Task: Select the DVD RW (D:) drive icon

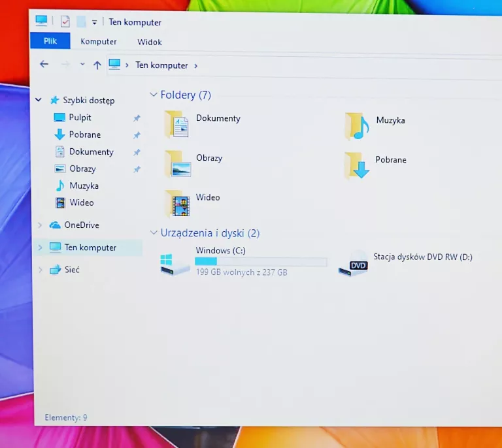Action: 354,263
